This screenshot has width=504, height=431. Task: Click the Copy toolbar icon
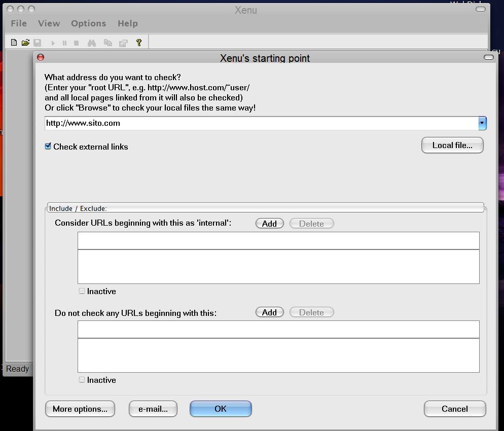click(107, 43)
